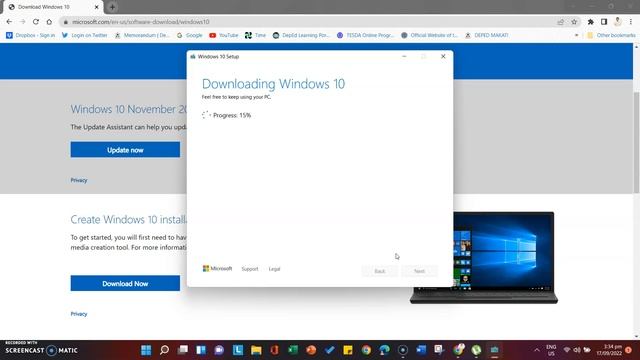
Task: Open Microsoft Office on taskbar
Action: point(274,350)
